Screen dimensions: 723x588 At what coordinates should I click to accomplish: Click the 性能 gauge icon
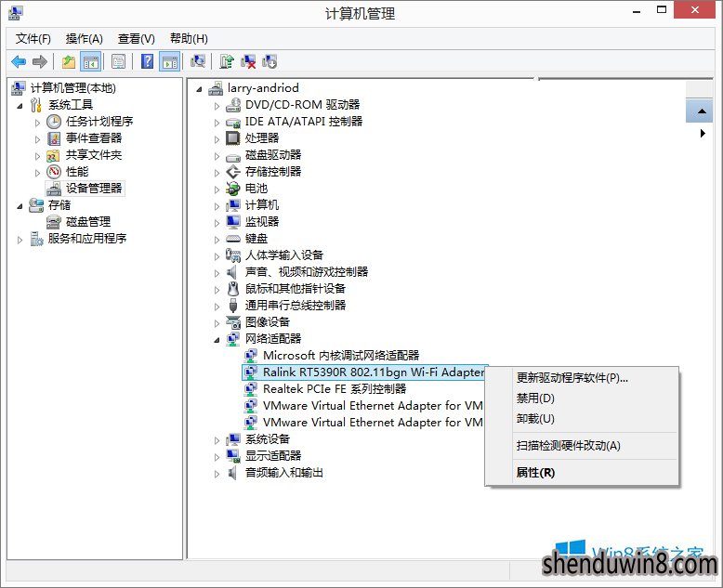54,172
